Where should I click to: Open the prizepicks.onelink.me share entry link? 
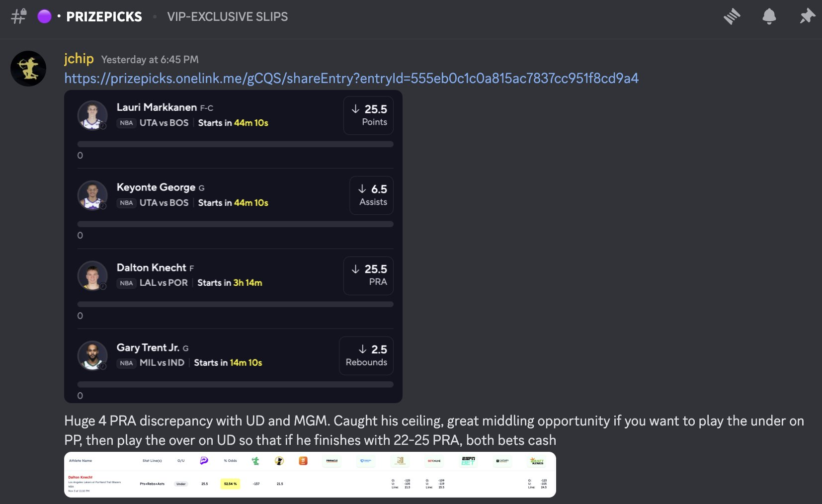coord(351,79)
